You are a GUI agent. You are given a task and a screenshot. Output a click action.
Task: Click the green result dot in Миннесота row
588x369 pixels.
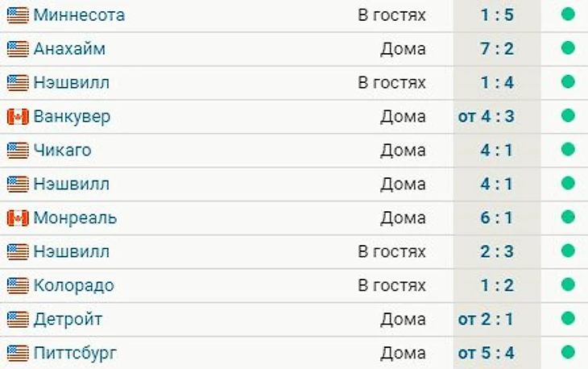(x=568, y=15)
